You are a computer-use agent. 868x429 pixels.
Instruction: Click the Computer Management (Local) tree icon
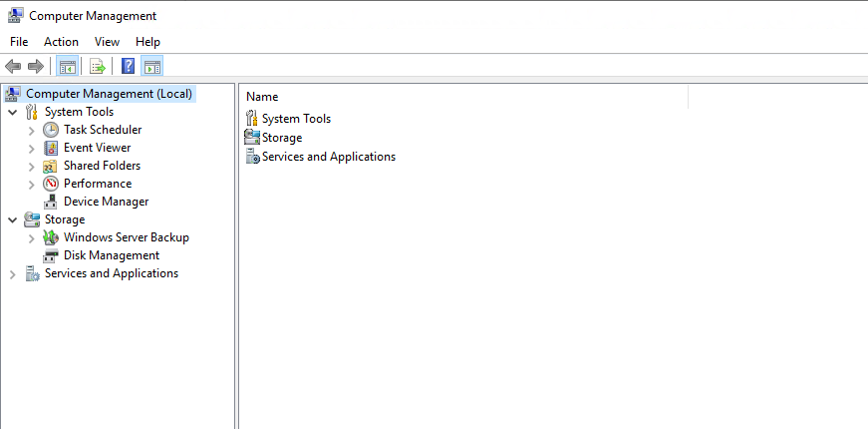pyautogui.click(x=12, y=94)
